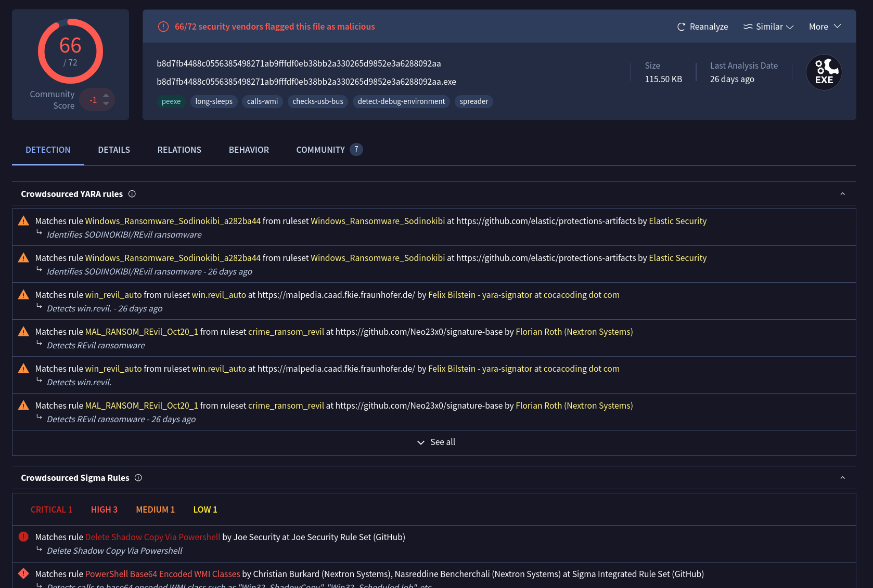Open the More dropdown menu
The width and height of the screenshot is (873, 588).
[825, 27]
